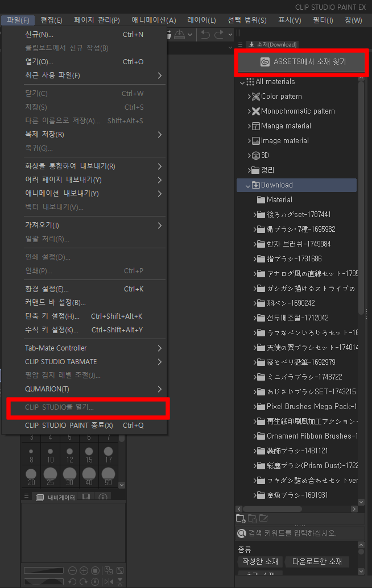Open the dropdown arrow right of Redo
The image size is (372, 588).
(x=230, y=35)
